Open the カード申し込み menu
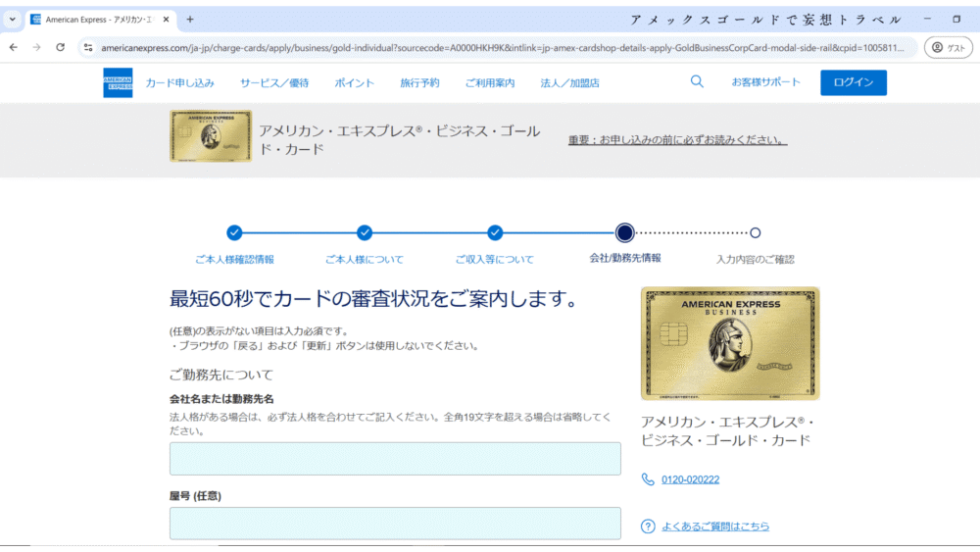The width and height of the screenshot is (980, 552). [180, 82]
